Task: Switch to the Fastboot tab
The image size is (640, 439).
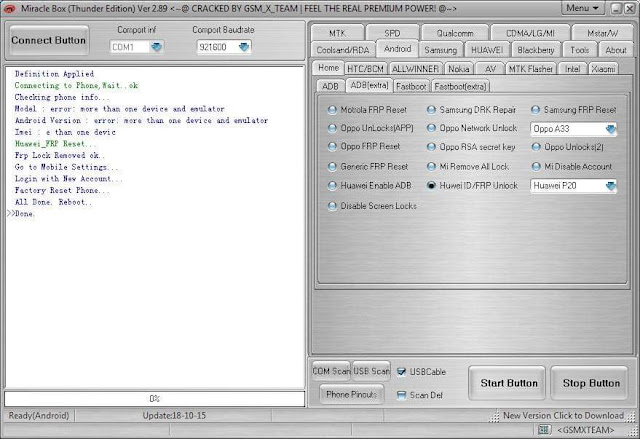Action: pos(411,86)
